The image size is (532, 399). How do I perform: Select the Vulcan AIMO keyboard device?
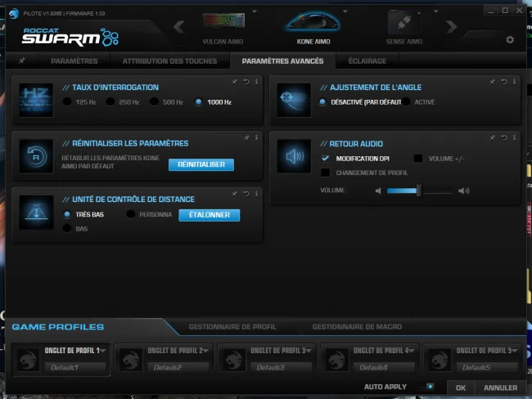[223, 29]
